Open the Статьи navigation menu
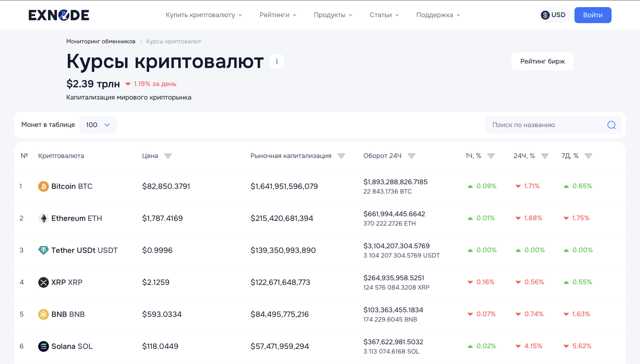The height and width of the screenshot is (364, 640). coord(384,15)
